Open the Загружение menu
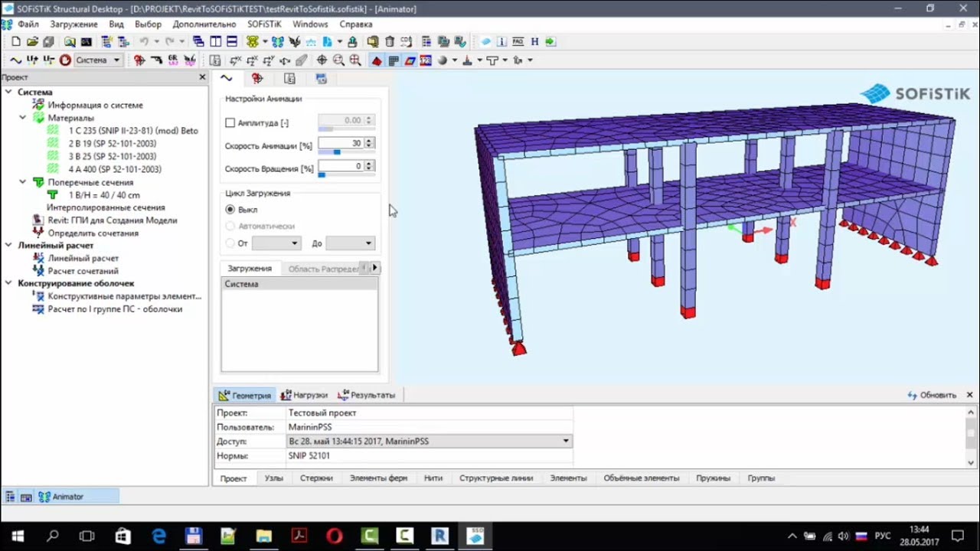Screen dimensions: 980x551 click(73, 24)
